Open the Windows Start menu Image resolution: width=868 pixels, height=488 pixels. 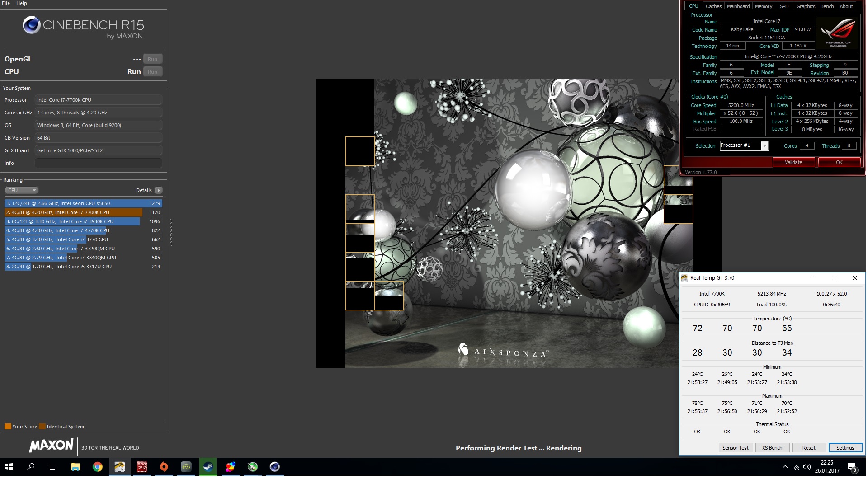9,467
